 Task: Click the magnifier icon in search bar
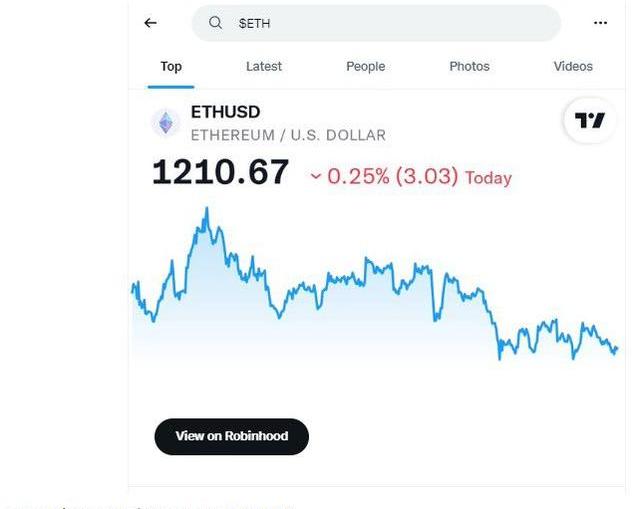(215, 23)
